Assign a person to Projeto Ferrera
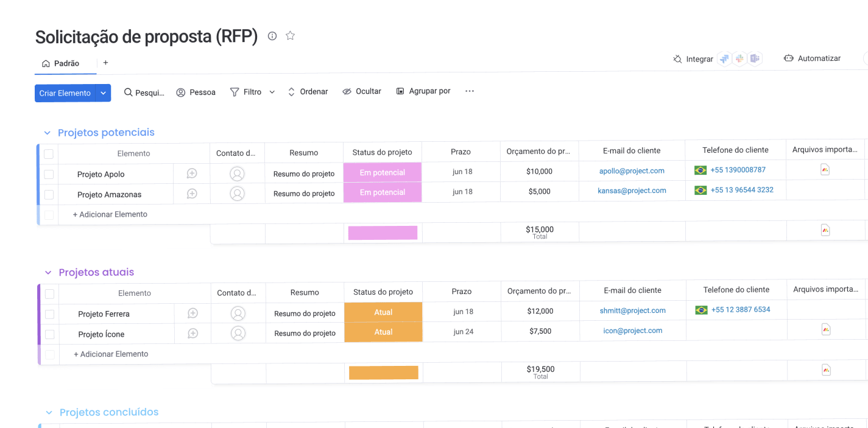Image resolution: width=868 pixels, height=428 pixels. (237, 313)
